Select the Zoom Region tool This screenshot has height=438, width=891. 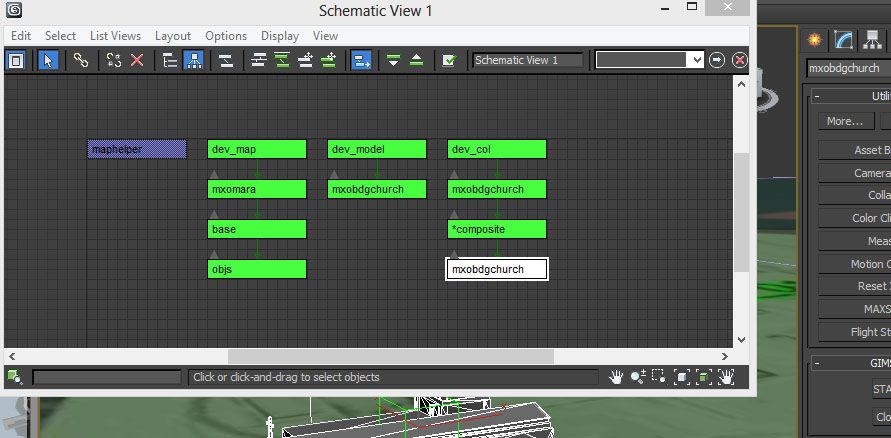coord(659,376)
